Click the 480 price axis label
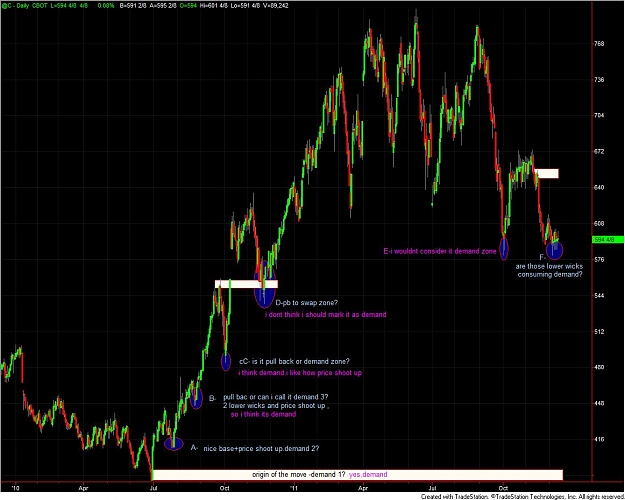Screen dimensions: 625x500 pyautogui.click(x=599, y=367)
